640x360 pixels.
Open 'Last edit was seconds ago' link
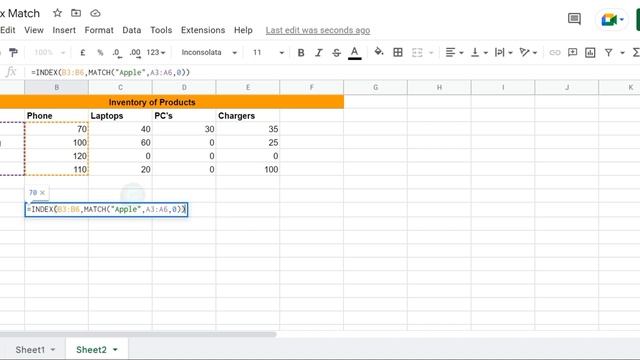[318, 30]
